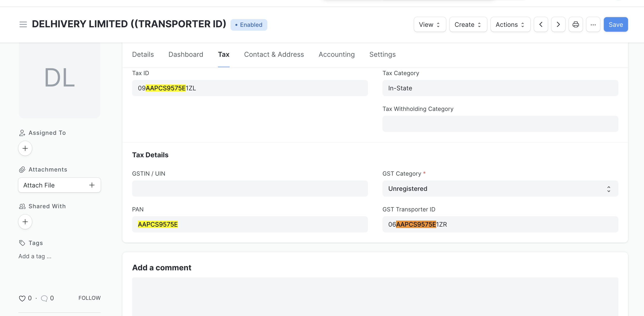Share record using the plus icon
644x316 pixels.
click(25, 222)
